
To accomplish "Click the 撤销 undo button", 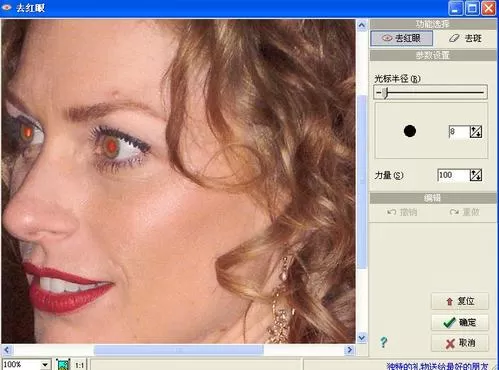I will click(x=402, y=212).
